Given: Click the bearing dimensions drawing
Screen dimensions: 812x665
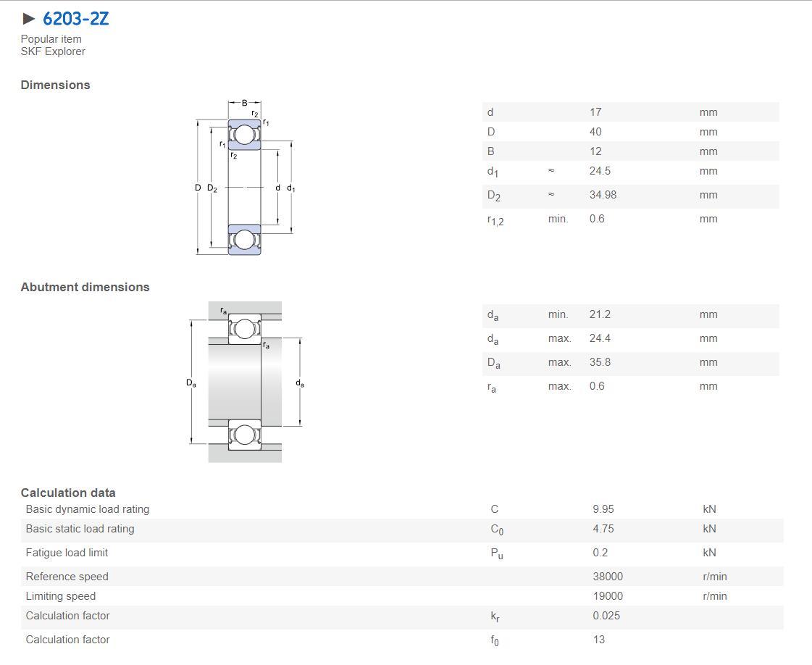Looking at the screenshot, I should (x=245, y=177).
